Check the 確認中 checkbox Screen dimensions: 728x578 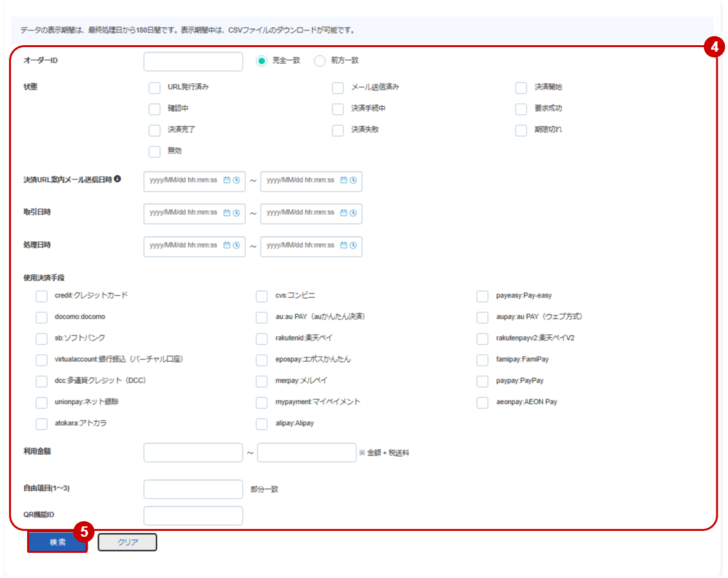[155, 109]
